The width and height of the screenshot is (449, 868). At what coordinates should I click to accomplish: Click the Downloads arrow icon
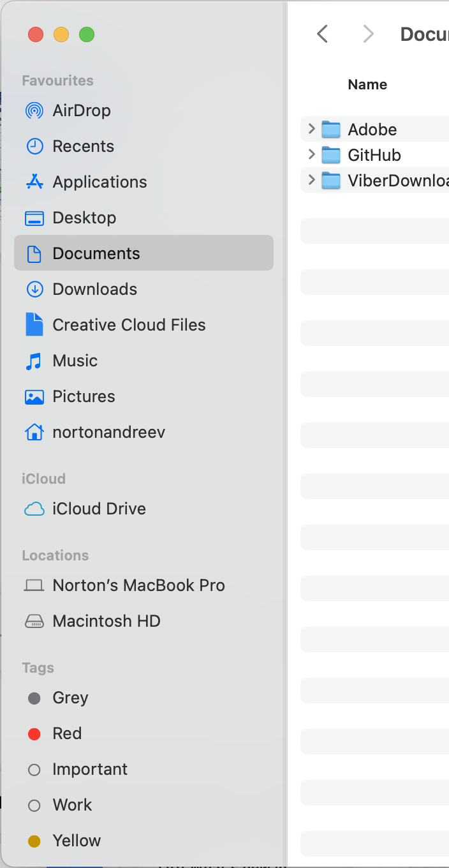34,289
